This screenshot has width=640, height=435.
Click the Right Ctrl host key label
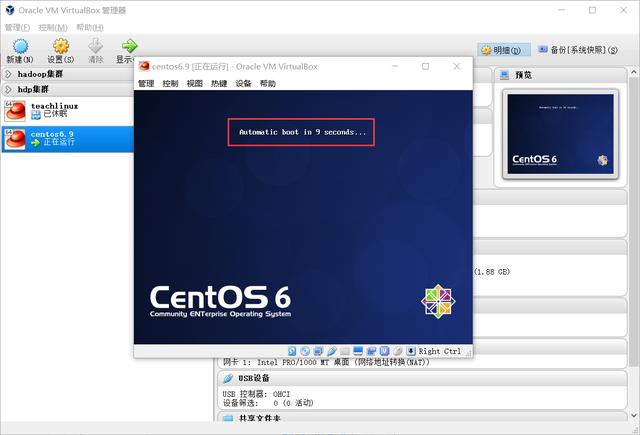[x=440, y=351]
